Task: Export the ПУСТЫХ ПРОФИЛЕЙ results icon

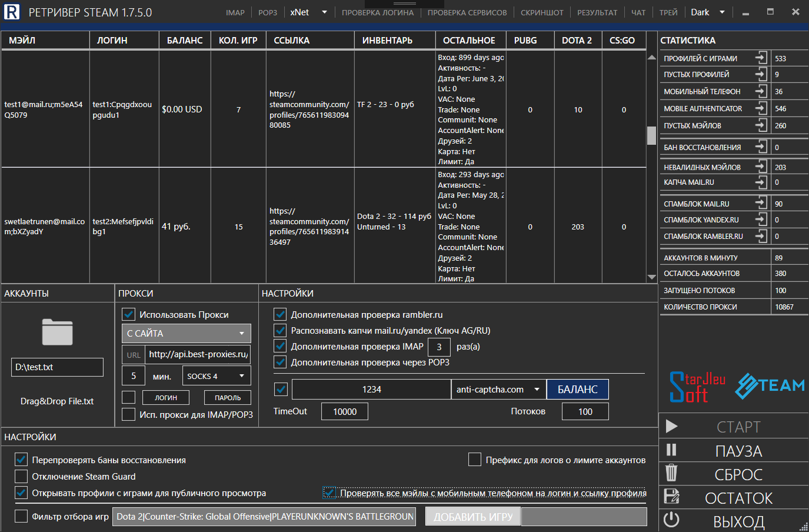Action: pos(761,74)
